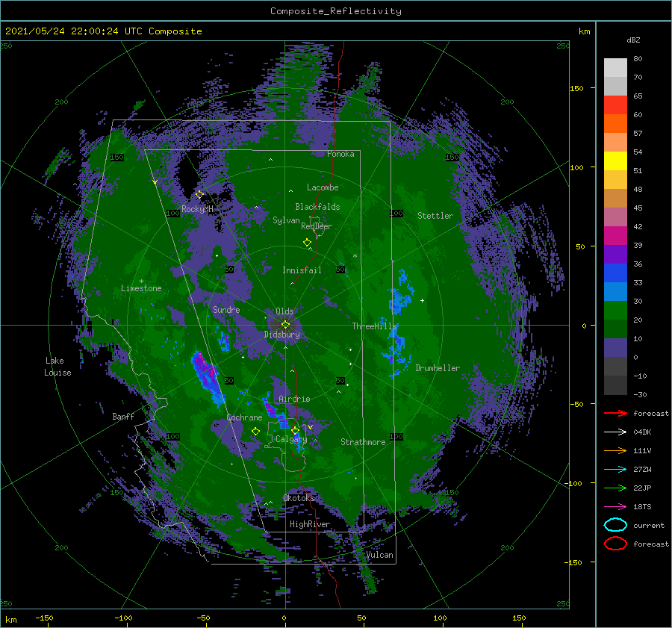Click the Composite_Reflectivity title

click(x=336, y=11)
